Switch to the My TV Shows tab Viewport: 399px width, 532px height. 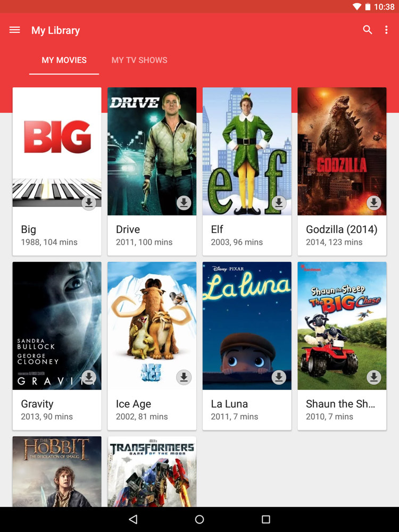click(139, 60)
